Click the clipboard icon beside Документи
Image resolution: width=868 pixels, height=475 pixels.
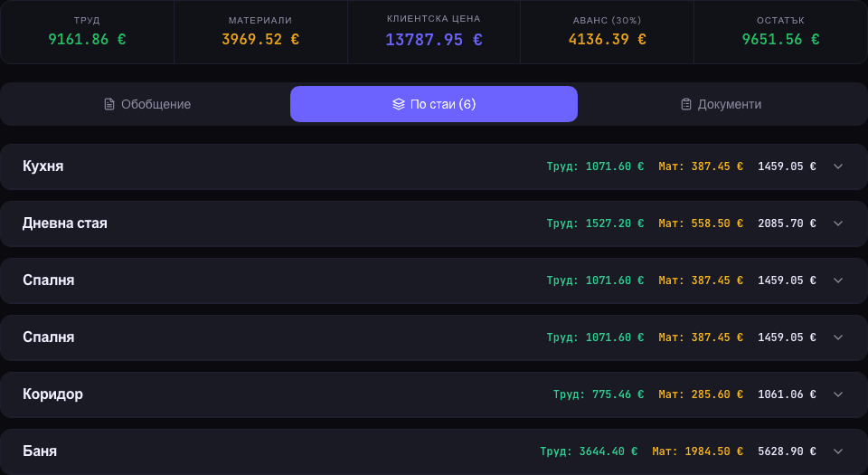tap(686, 104)
